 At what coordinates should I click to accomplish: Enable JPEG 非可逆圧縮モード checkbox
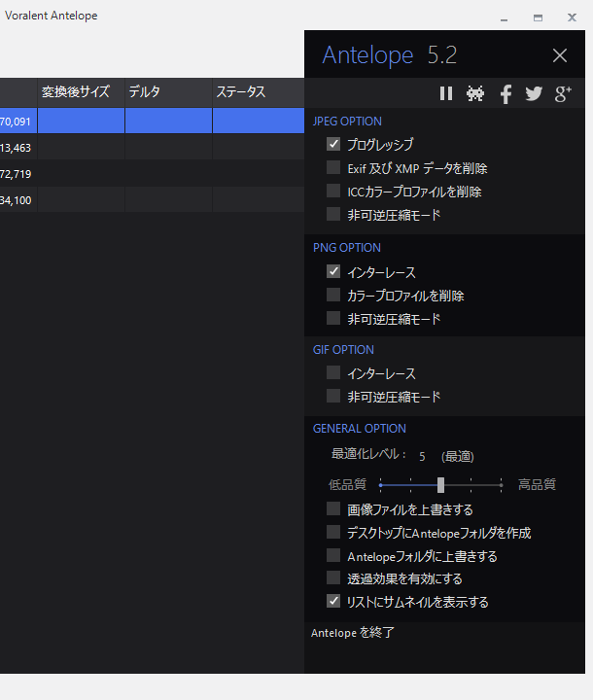(333, 214)
